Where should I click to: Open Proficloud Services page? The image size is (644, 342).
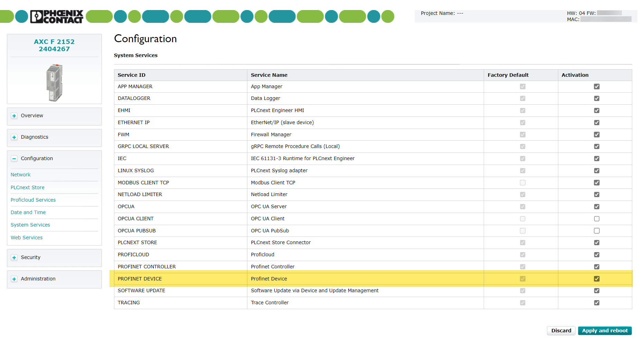point(33,200)
